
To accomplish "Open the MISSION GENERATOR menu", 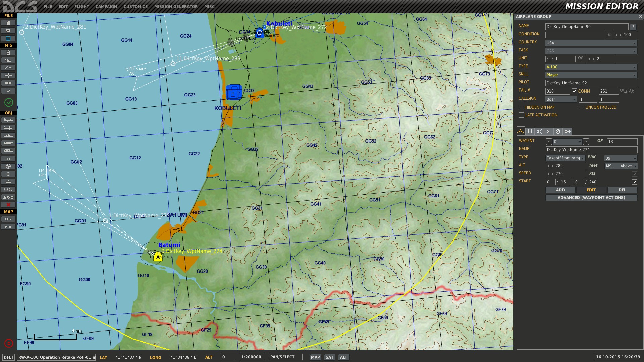I will pyautogui.click(x=176, y=7).
